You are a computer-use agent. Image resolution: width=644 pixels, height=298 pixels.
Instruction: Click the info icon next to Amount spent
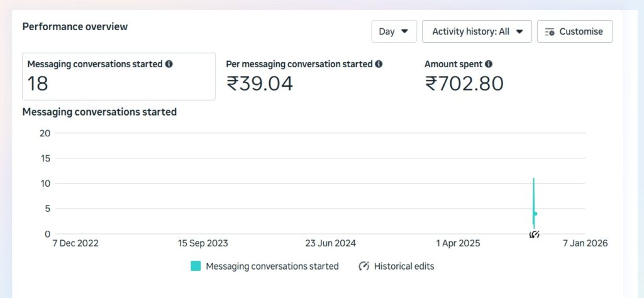point(489,64)
